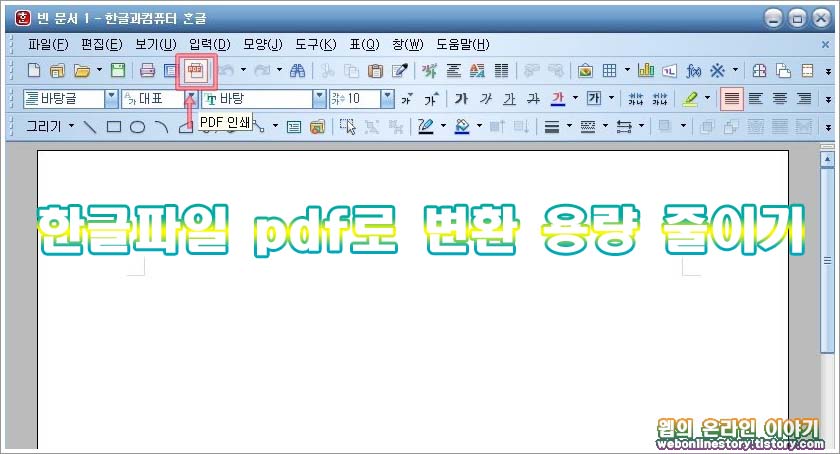Open table insert dropdown arrow
The image size is (840, 454).
click(x=627, y=70)
